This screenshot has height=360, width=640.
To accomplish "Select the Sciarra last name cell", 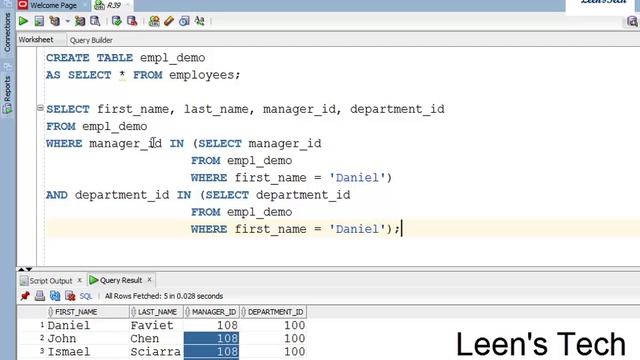I will 156,351.
